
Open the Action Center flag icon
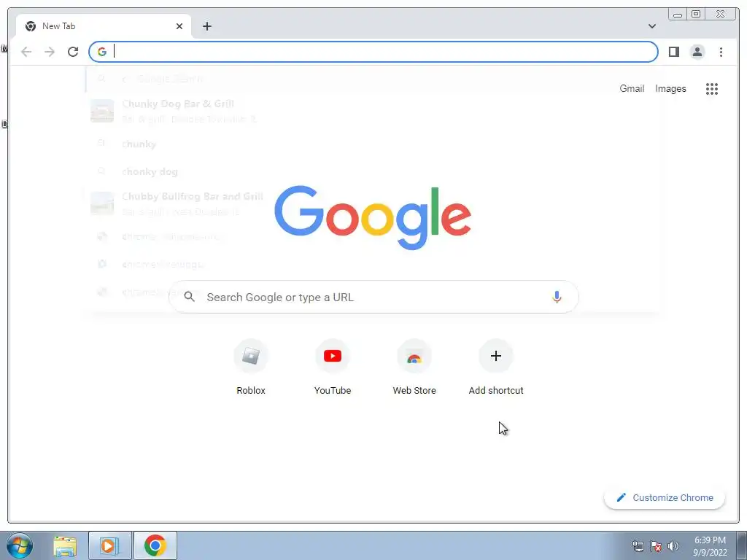point(656,546)
